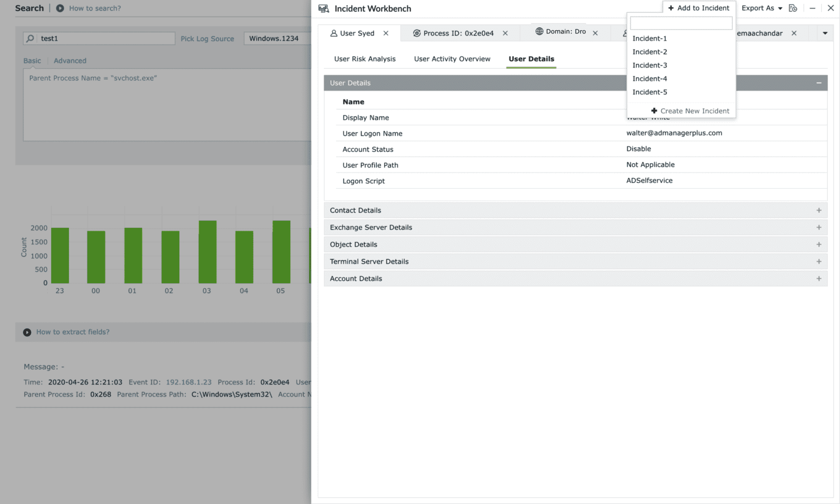Close the Process ID 0x2e0e4 tab
The height and width of the screenshot is (504, 840).
(505, 33)
